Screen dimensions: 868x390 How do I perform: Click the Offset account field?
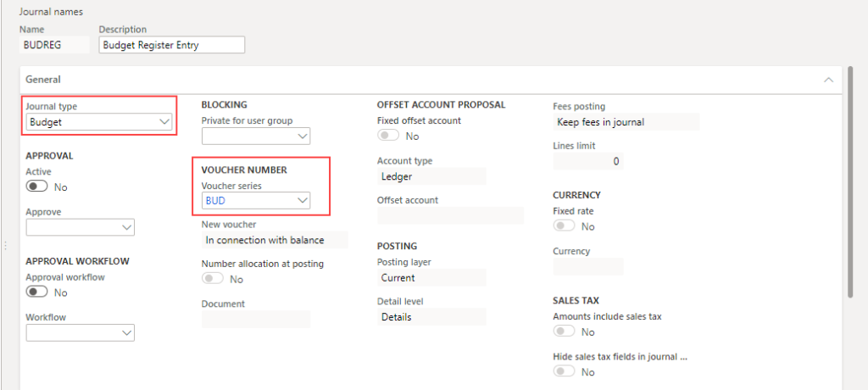[449, 215]
